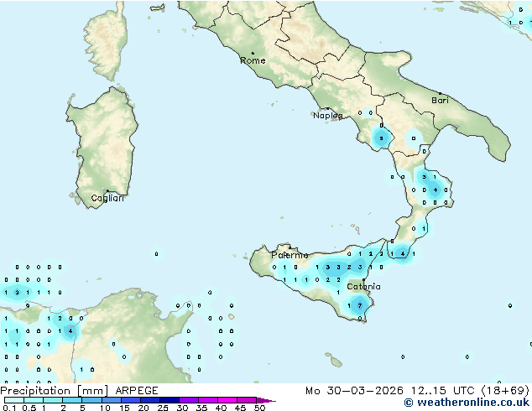
Task: Click the Catania city label
Action: click(x=363, y=287)
